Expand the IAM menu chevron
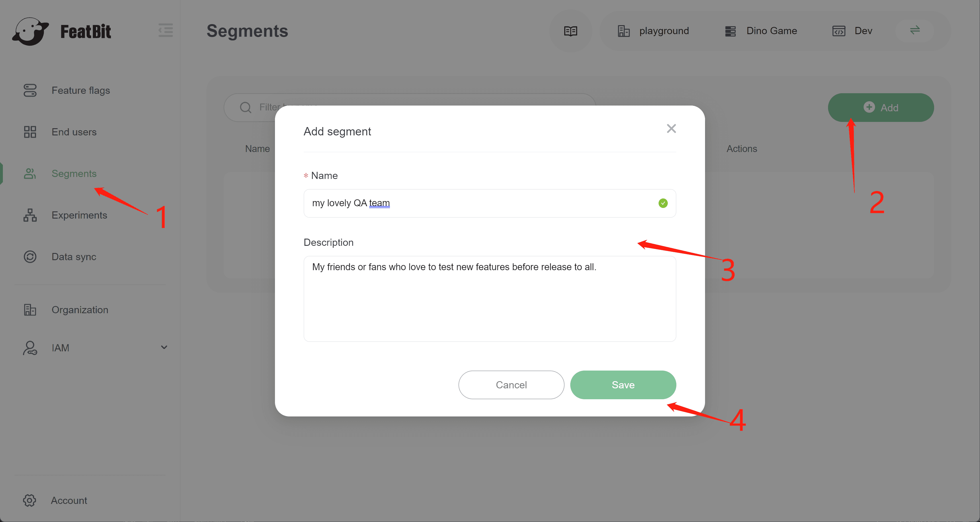The width and height of the screenshot is (980, 522). pyautogui.click(x=164, y=347)
